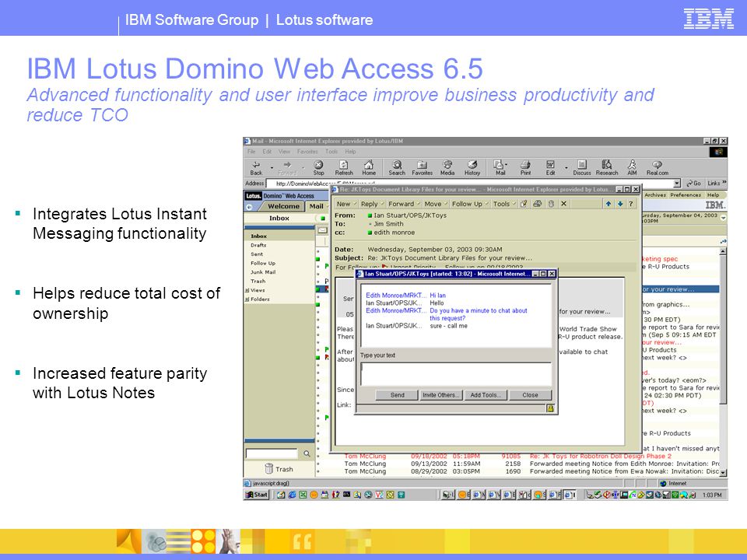747x560 pixels.
Task: Open the View menu in Internet Explorer
Action: coord(284,152)
